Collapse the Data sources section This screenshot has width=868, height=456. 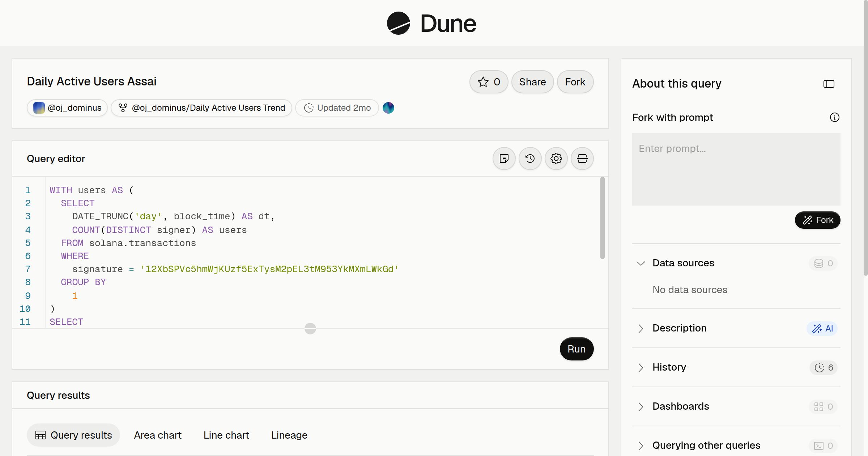[x=641, y=263]
